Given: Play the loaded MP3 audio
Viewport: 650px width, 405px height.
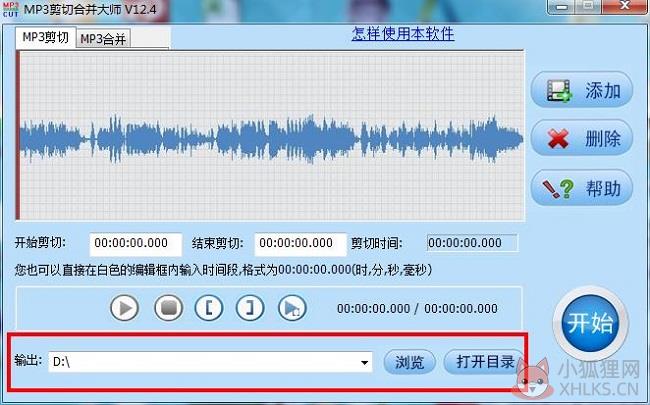Looking at the screenshot, I should [124, 308].
